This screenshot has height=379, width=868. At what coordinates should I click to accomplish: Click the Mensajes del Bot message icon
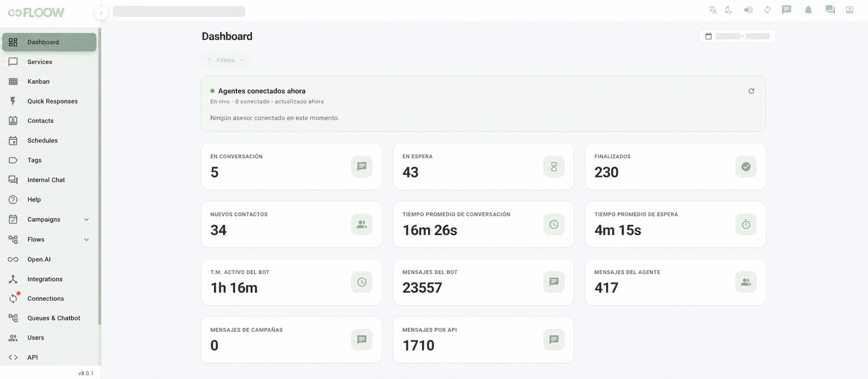pos(554,282)
